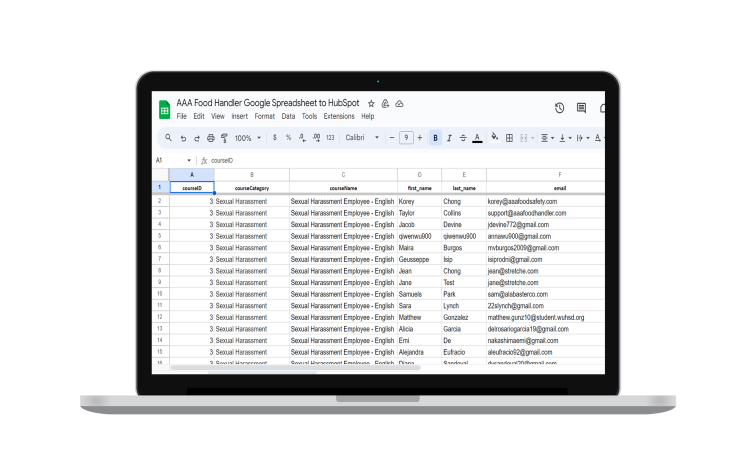This screenshot has height=470, width=756.
Task: Edit the font size field
Action: tap(406, 138)
